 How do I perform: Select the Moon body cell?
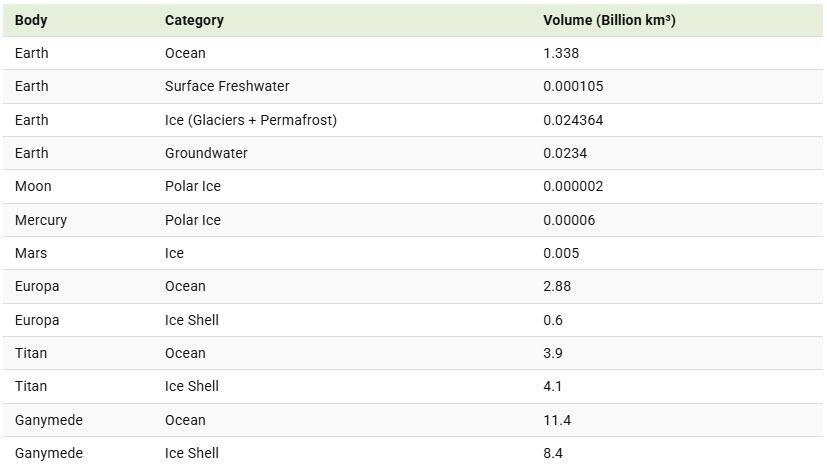tap(33, 186)
